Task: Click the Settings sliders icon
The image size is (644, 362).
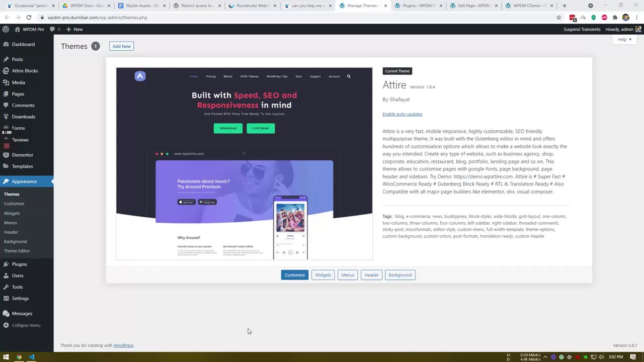Action: [6, 299]
